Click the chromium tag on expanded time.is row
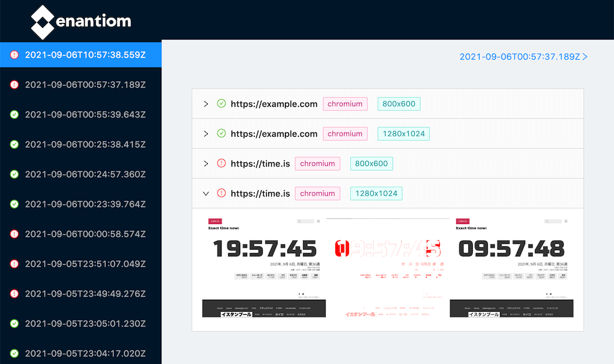This screenshot has height=364, width=614. coord(317,194)
